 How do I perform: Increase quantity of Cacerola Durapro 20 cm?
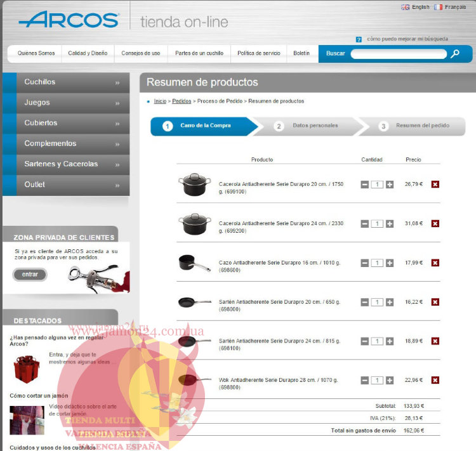pyautogui.click(x=390, y=184)
